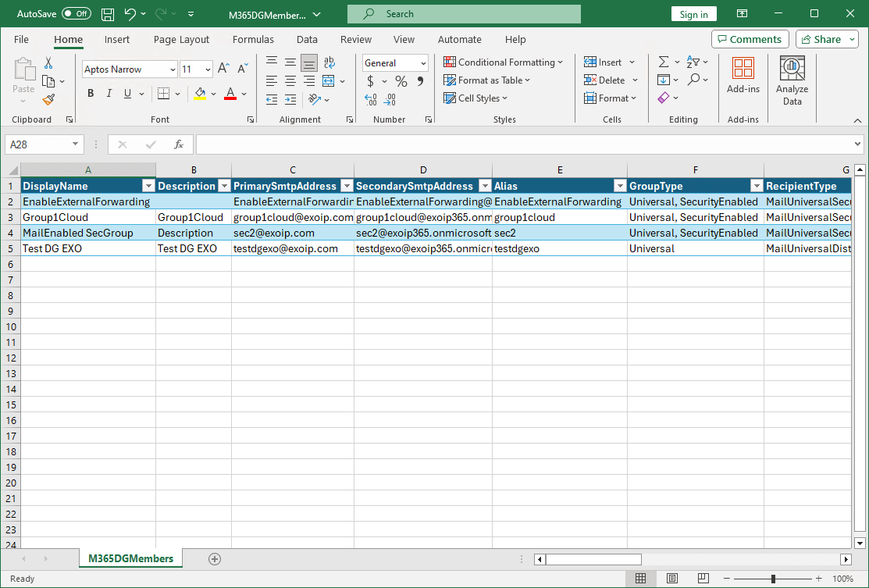Apply bold formatting
The image size is (869, 588).
point(90,93)
